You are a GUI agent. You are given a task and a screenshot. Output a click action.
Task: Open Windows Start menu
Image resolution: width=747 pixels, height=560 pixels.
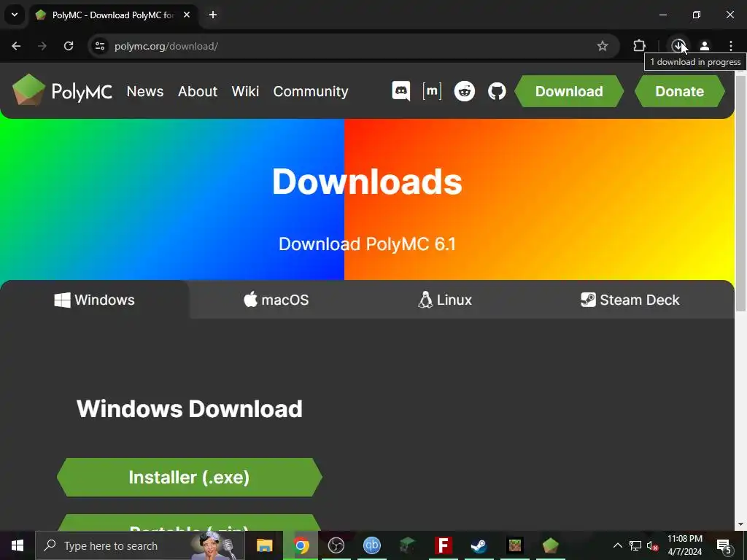point(18,545)
